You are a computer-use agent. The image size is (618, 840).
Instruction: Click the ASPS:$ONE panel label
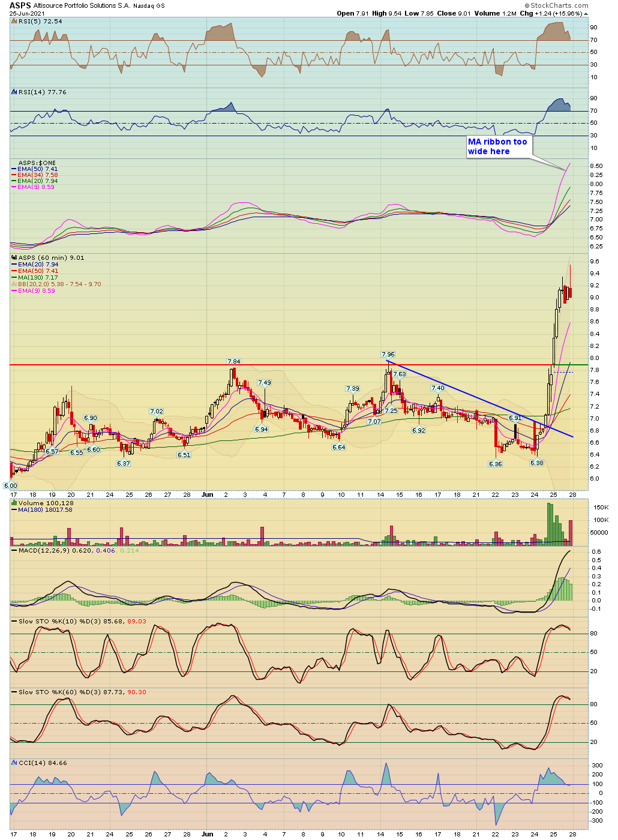click(x=37, y=163)
